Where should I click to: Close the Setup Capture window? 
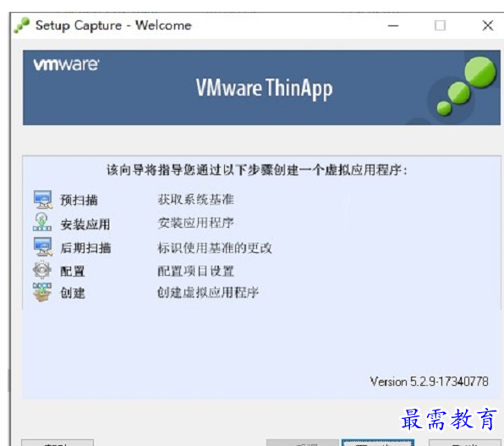point(488,25)
